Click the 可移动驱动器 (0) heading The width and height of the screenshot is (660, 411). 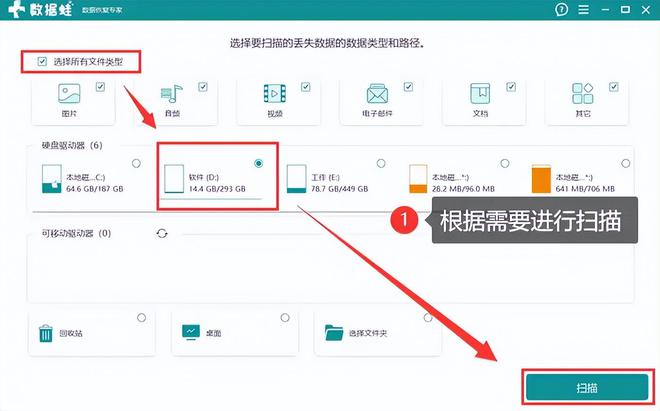point(76,233)
